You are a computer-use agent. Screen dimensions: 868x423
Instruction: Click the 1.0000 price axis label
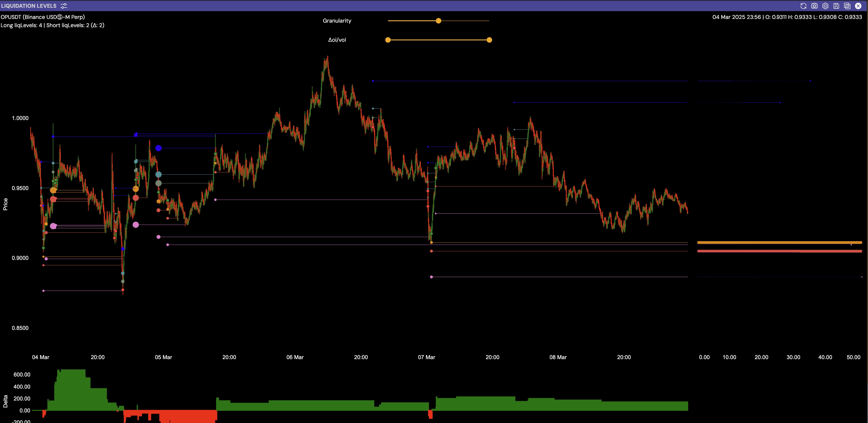coord(20,118)
